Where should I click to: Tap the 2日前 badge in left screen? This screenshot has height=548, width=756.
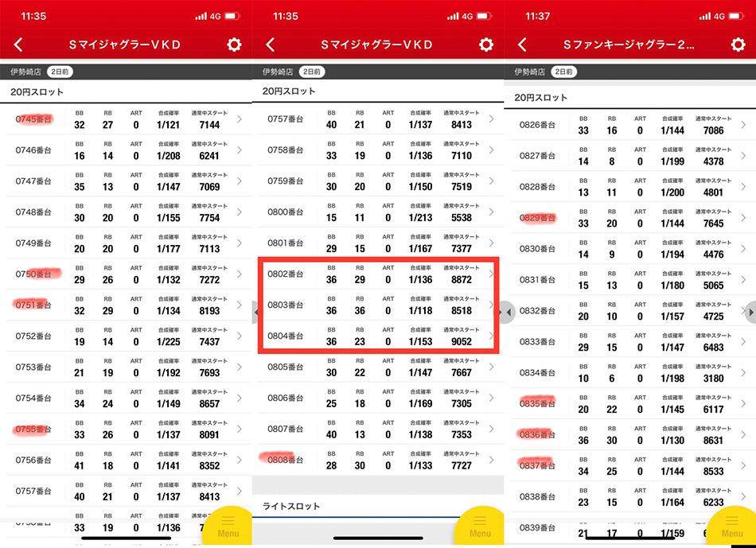[x=60, y=72]
